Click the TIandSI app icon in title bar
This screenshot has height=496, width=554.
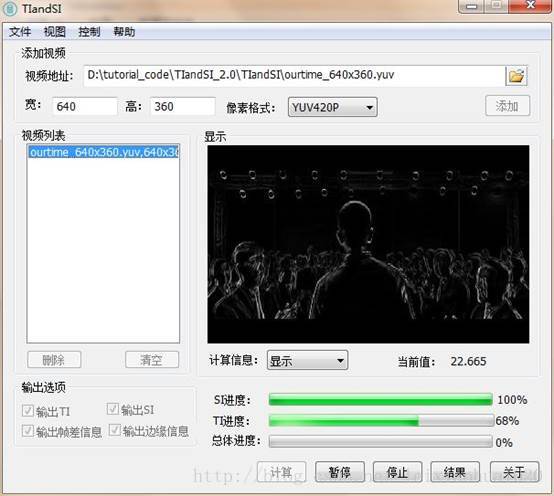click(x=10, y=8)
